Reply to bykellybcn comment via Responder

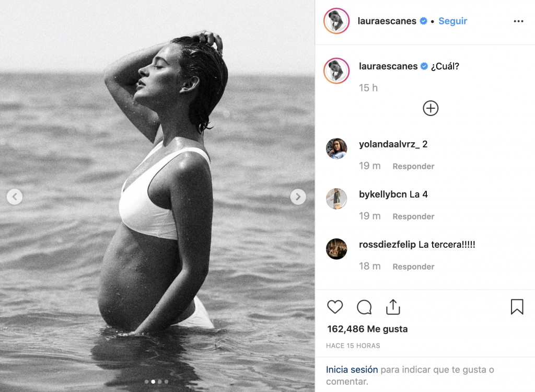413,216
